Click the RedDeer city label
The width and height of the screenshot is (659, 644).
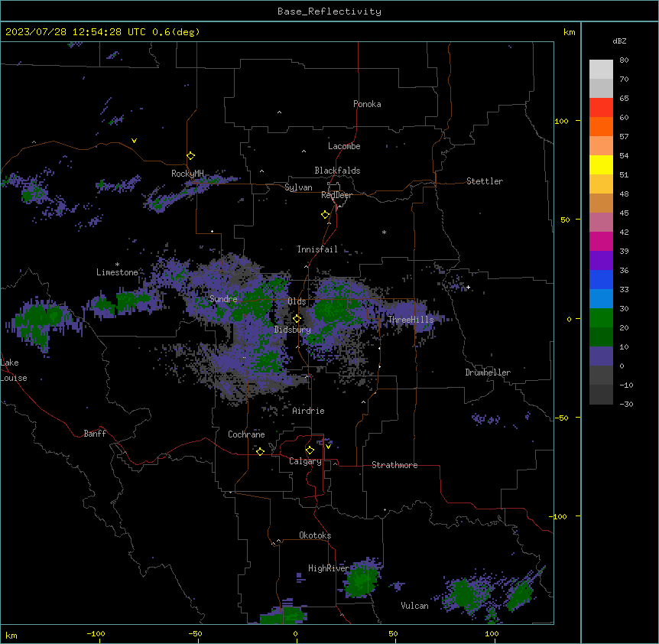(x=336, y=195)
